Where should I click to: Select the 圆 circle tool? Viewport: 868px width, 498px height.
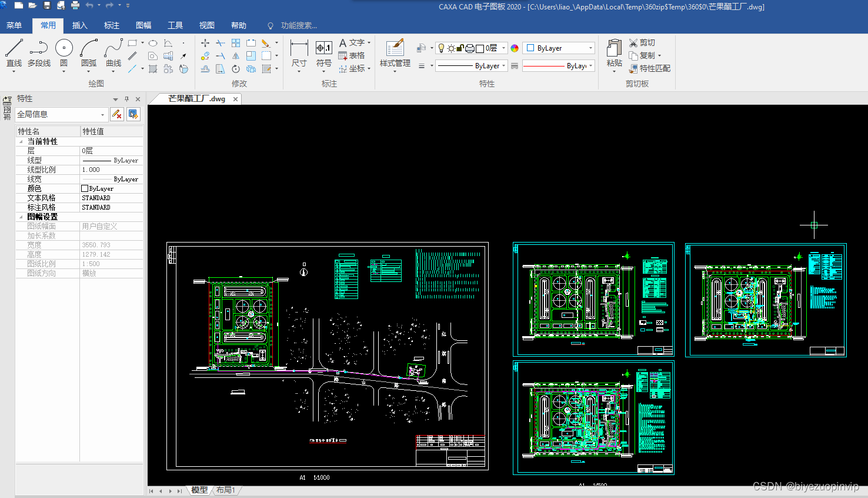click(64, 52)
